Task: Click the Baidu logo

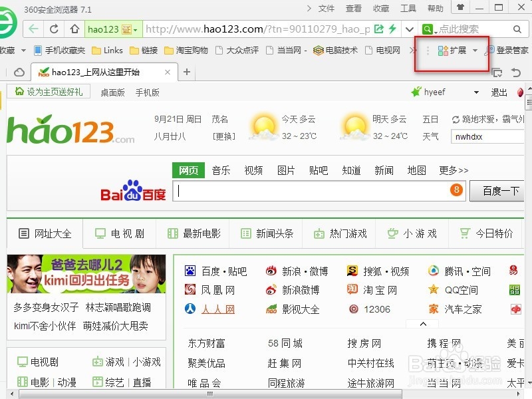Action: coord(133,191)
